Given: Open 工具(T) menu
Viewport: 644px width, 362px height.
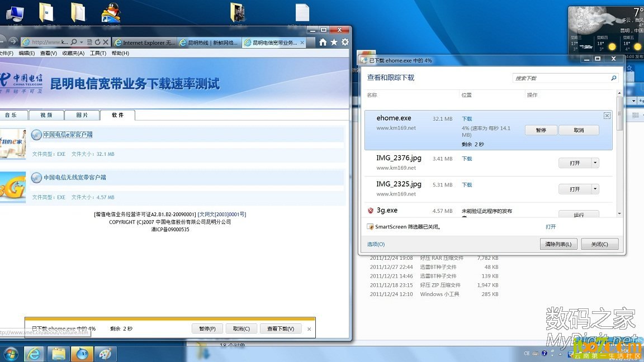Looking at the screenshot, I should (x=98, y=54).
